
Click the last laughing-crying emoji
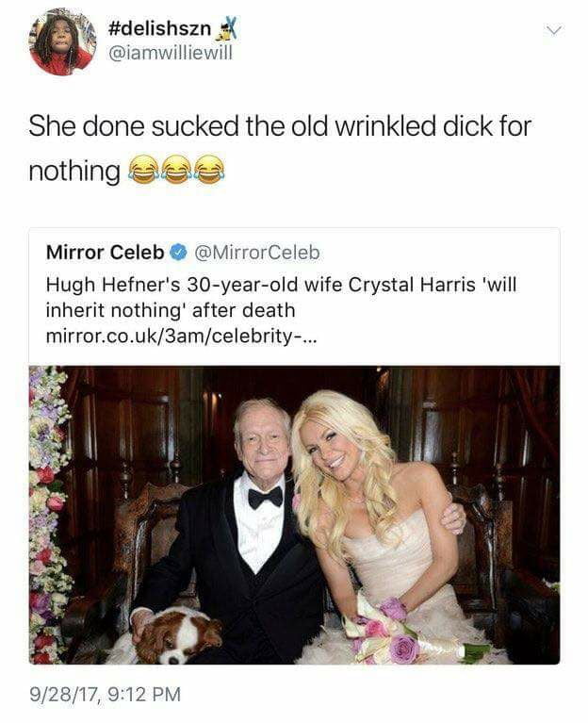tap(211, 170)
